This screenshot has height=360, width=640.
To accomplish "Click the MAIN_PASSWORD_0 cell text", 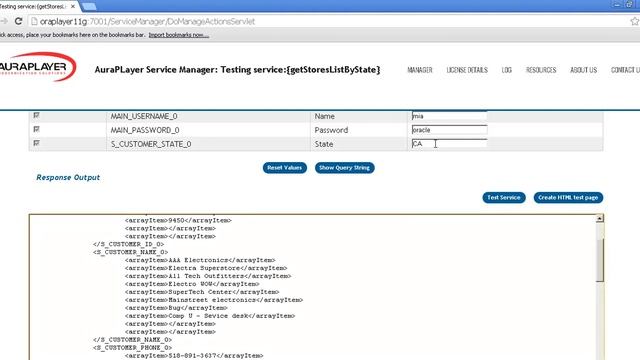I will (145, 130).
